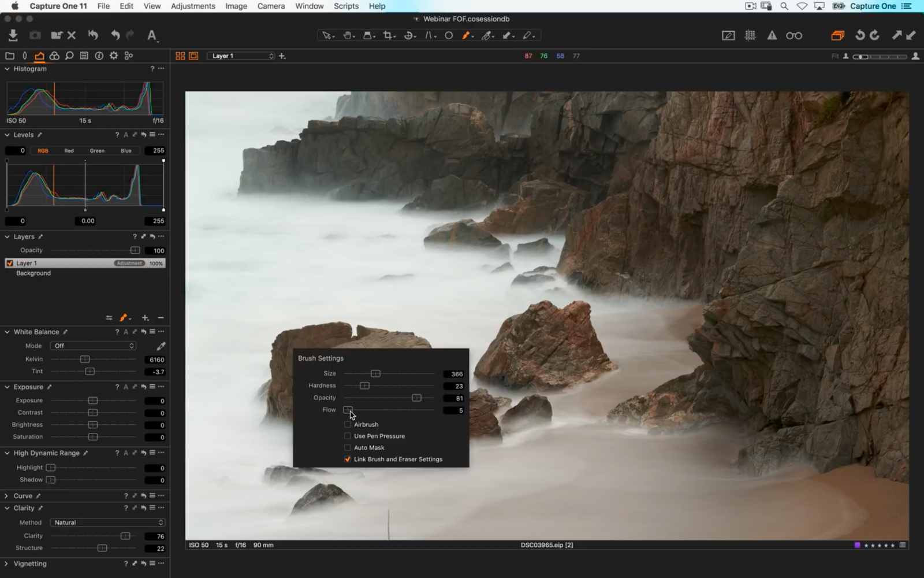Viewport: 924px width, 578px height.
Task: Add a new layer with the plus button
Action: click(x=145, y=318)
